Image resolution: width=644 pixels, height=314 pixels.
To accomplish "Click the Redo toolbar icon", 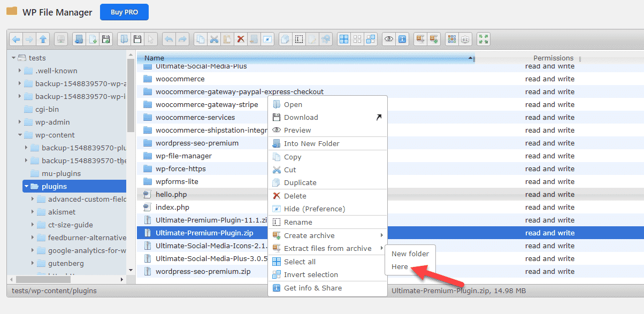I will click(182, 39).
